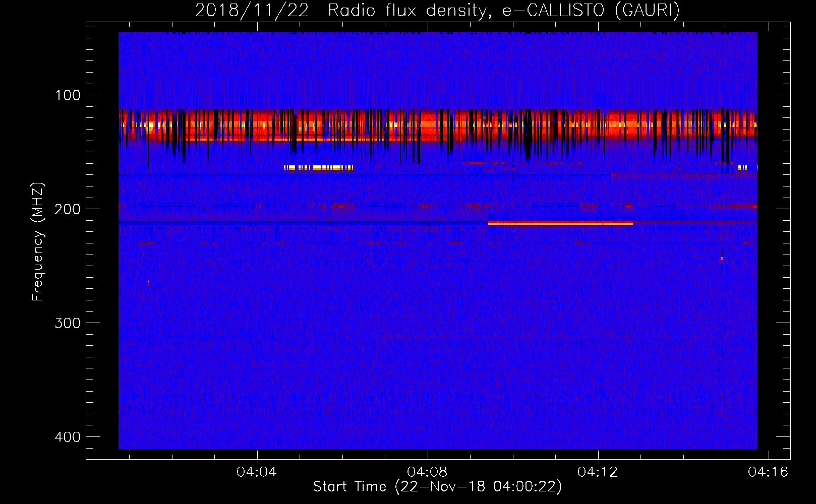Click the 200 MHz frequency tick label
Viewport: 816px width, 504px height.
68,209
